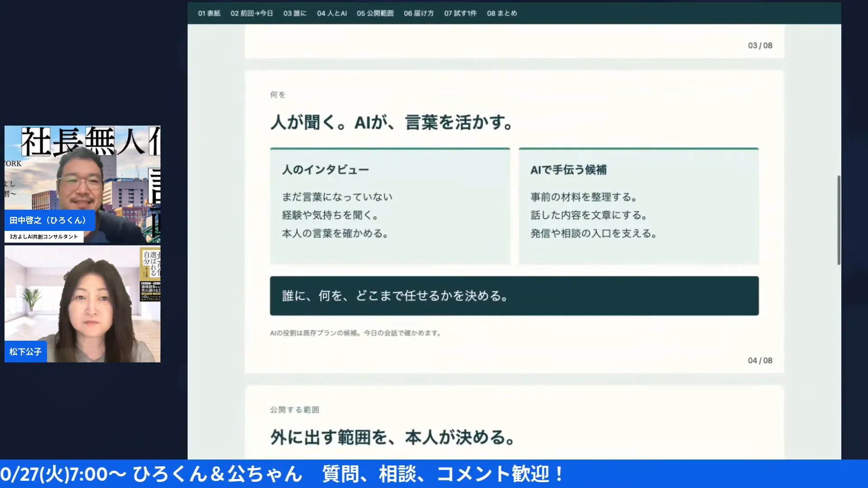
Task: Click the line 本人の言葉を確かめる。
Action: 335,234
